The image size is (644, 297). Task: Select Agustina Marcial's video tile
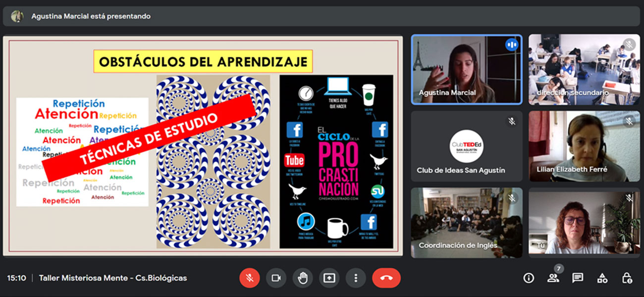[466, 69]
